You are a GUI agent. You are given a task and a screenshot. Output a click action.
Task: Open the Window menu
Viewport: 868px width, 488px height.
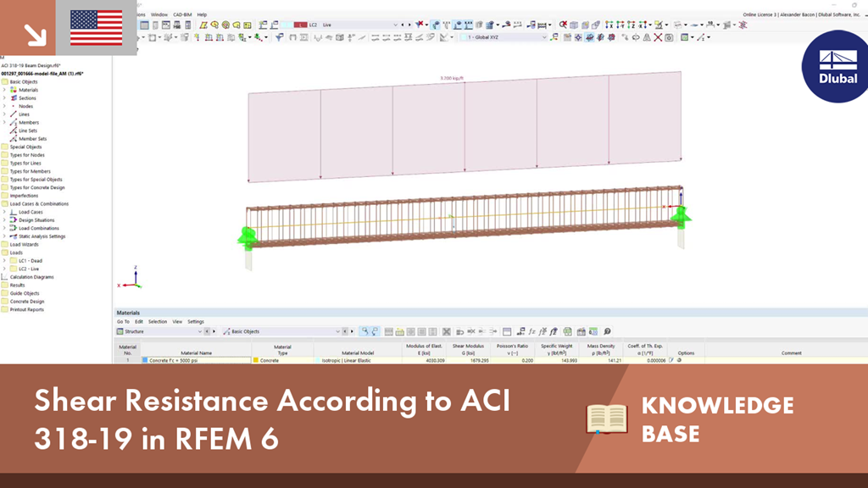(159, 15)
